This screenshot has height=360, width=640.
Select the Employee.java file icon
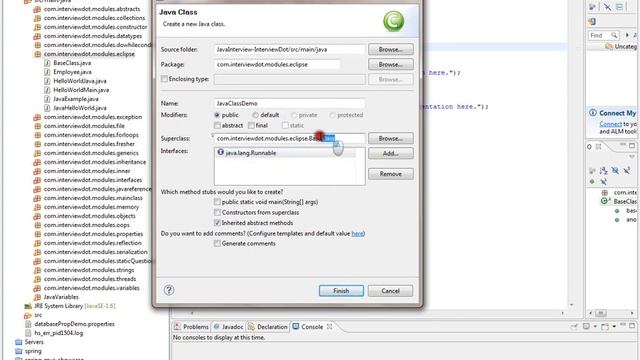[x=47, y=72]
